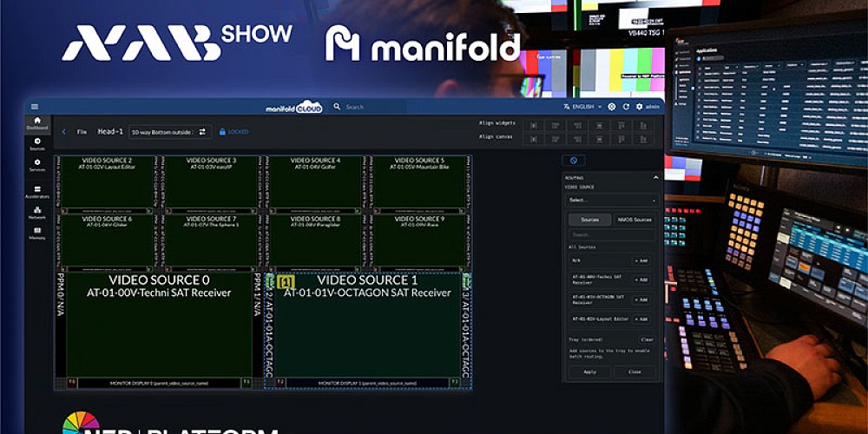Click the Apply button

(x=589, y=372)
